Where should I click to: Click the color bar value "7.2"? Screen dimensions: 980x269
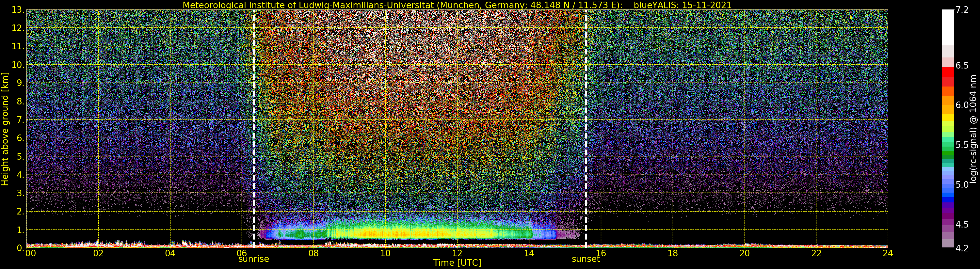(962, 10)
